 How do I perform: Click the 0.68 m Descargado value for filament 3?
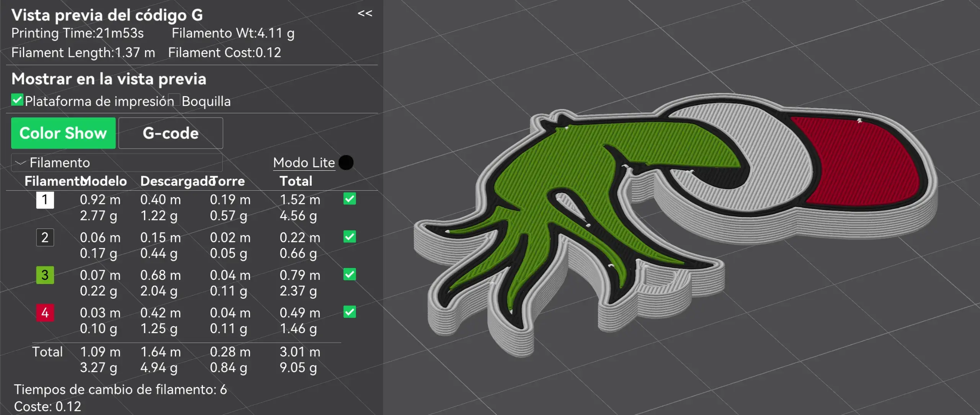tap(160, 275)
